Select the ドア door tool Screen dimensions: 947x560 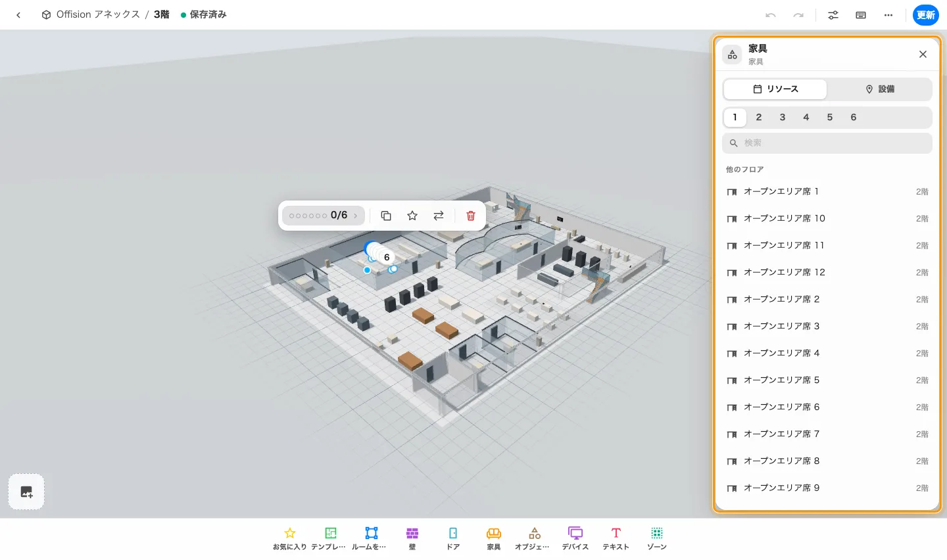[x=453, y=538]
